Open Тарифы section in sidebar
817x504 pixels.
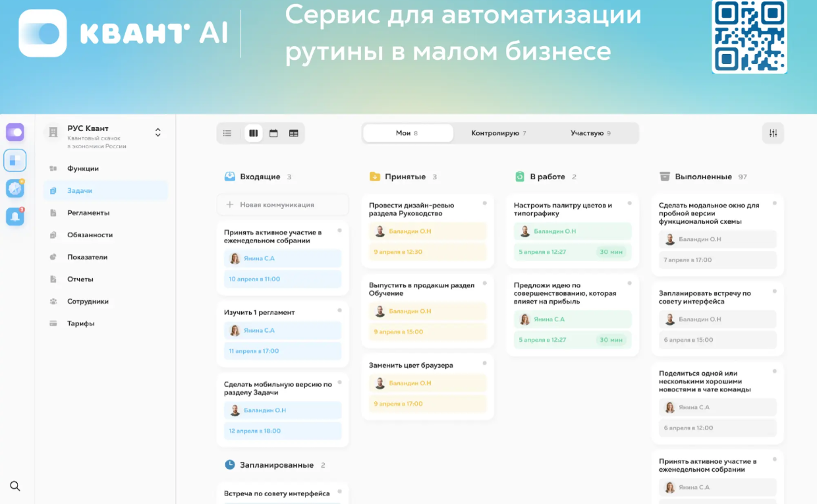click(x=105, y=323)
